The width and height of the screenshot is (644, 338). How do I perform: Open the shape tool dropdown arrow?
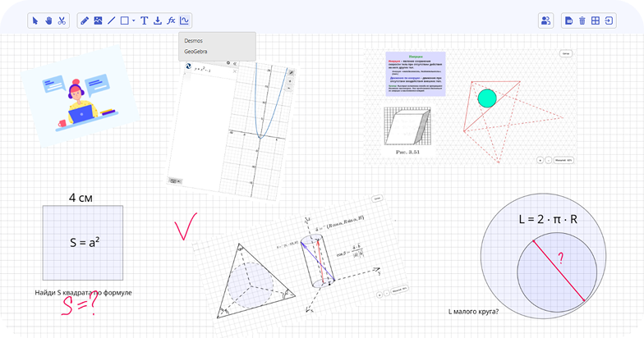pos(133,21)
